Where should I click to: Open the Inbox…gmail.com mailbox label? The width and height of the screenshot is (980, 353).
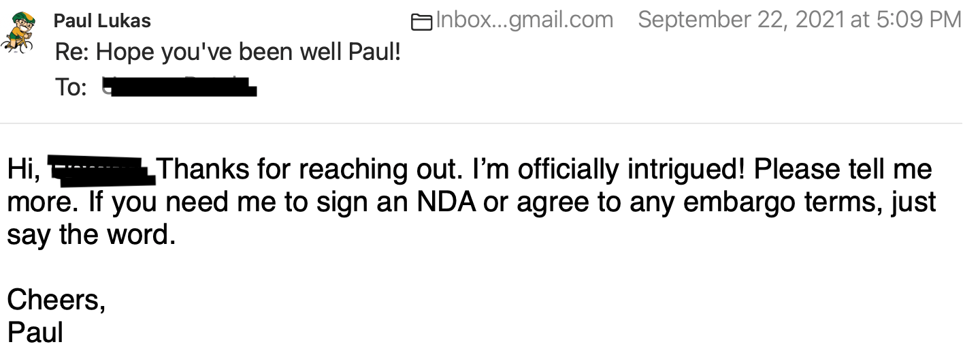(x=524, y=20)
